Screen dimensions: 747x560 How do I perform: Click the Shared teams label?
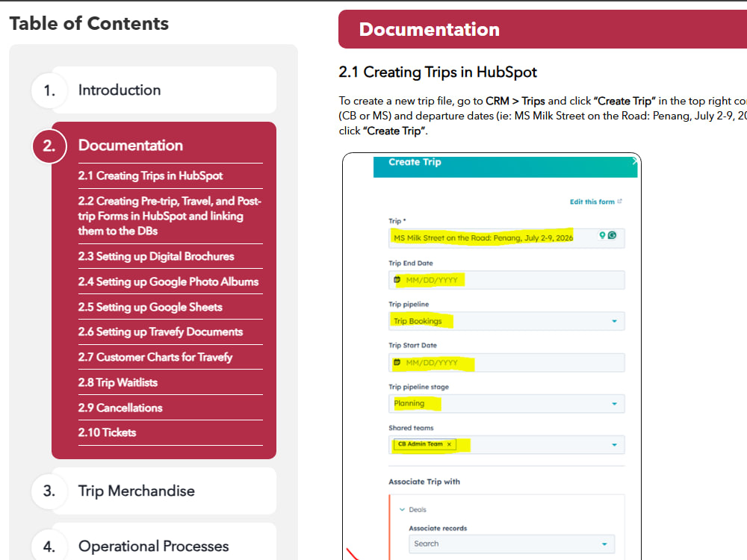[411, 428]
